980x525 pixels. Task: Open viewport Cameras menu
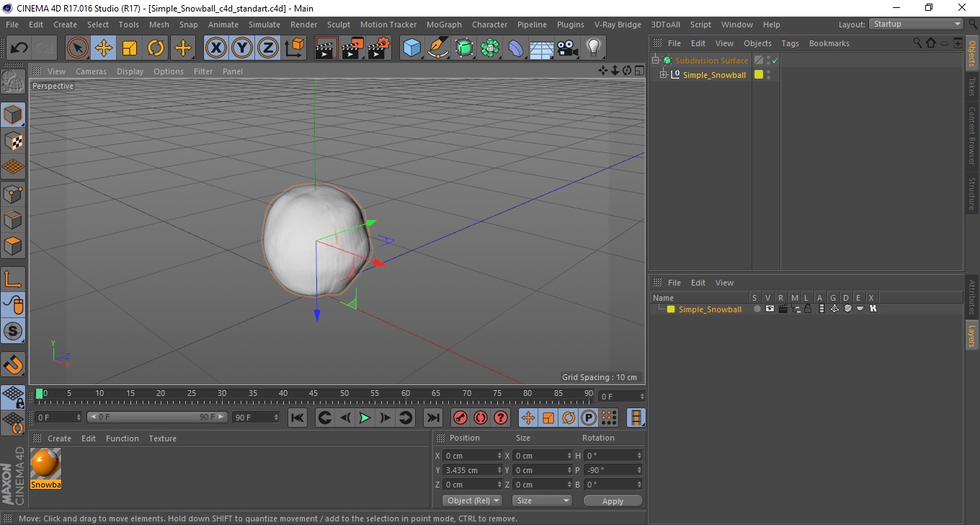coord(92,71)
